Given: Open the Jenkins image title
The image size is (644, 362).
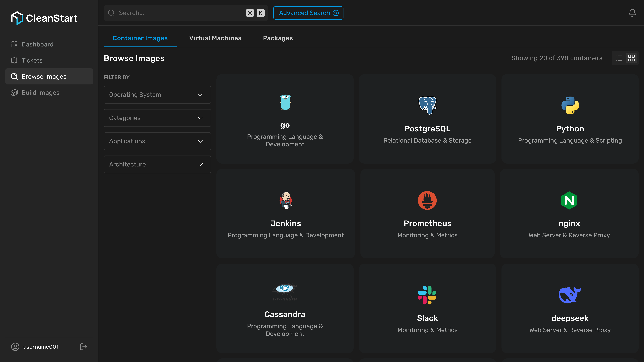Looking at the screenshot, I should click(286, 223).
